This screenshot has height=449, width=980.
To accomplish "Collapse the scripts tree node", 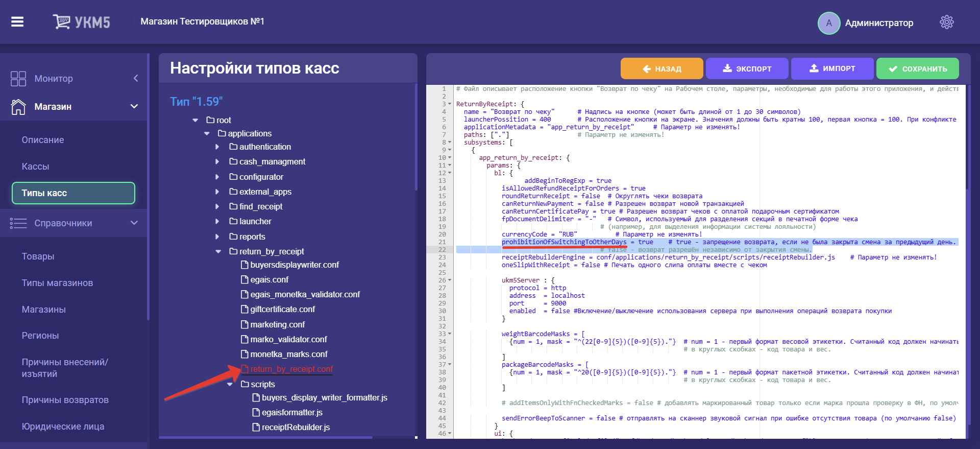I will tap(230, 385).
